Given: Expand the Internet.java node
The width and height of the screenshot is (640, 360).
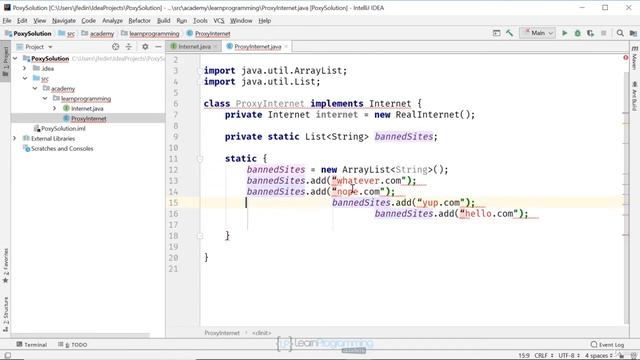Looking at the screenshot, I should tap(55, 109).
